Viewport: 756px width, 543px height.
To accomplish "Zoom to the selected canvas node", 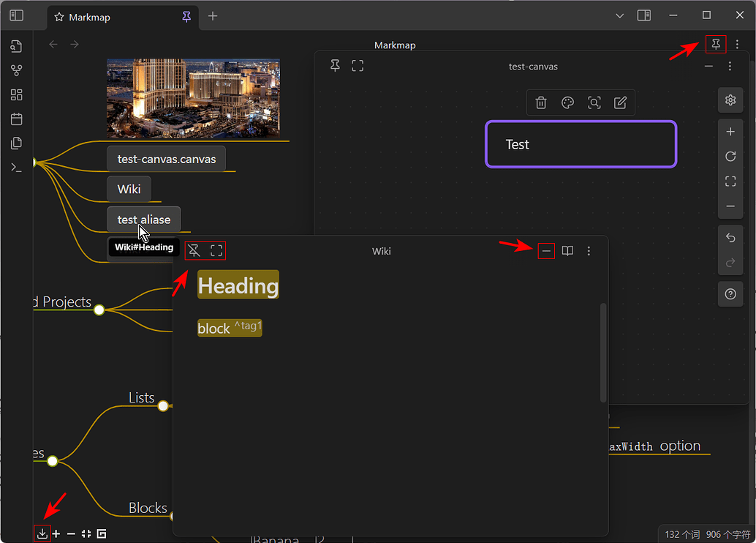I will click(594, 102).
